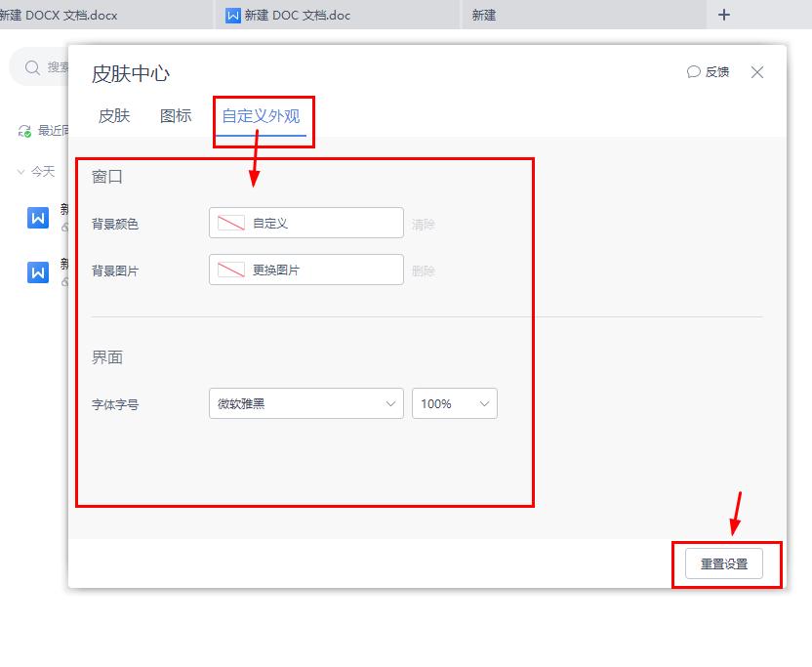Viewport: 812px width, 667px height.
Task: Open the 100% font size dropdown
Action: tap(454, 402)
